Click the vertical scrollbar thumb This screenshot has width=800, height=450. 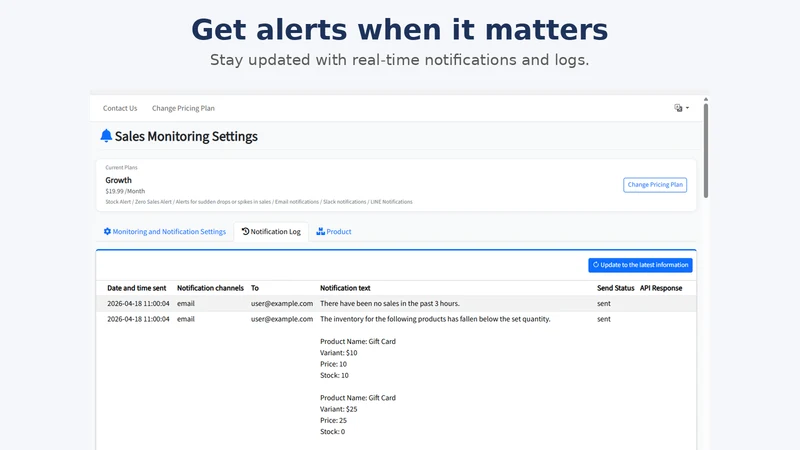[706, 151]
